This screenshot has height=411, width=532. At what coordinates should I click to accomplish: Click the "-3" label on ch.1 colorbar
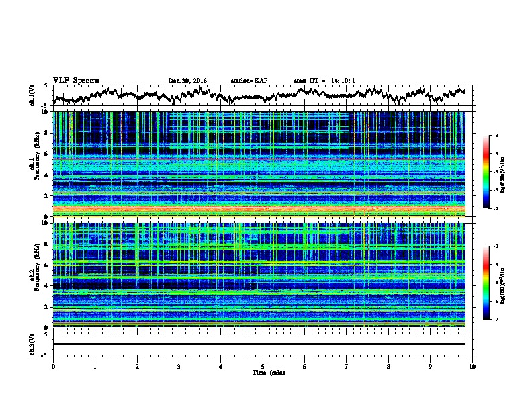(x=496, y=136)
